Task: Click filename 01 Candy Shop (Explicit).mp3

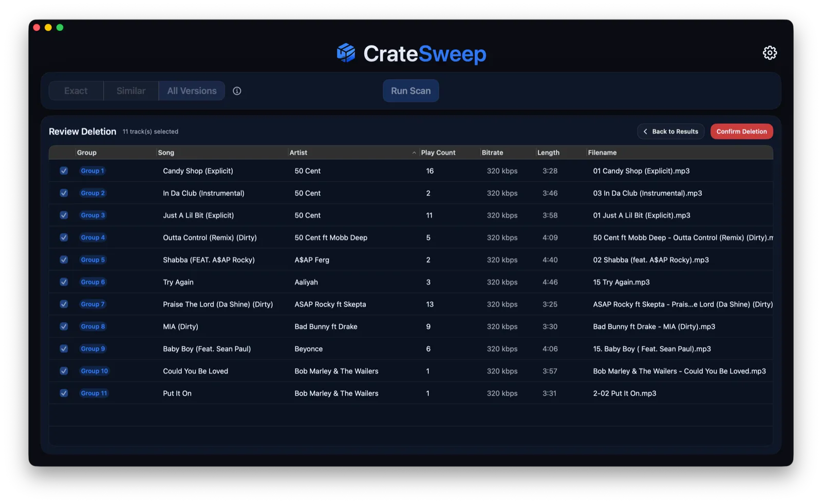Action: click(641, 171)
